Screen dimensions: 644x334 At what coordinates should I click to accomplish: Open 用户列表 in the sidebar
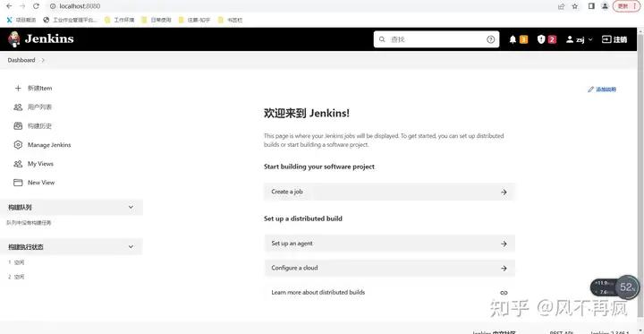pyautogui.click(x=40, y=107)
